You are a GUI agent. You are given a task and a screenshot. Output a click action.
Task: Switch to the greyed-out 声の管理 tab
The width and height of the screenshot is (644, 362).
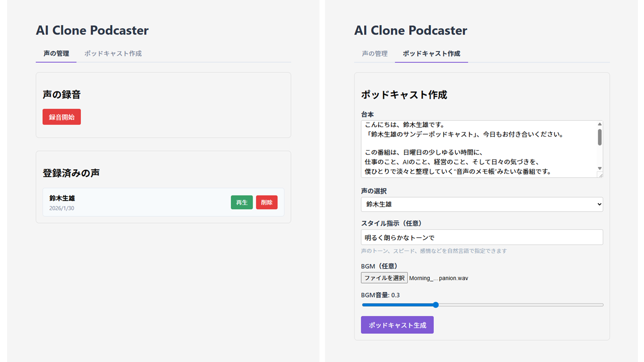point(375,53)
